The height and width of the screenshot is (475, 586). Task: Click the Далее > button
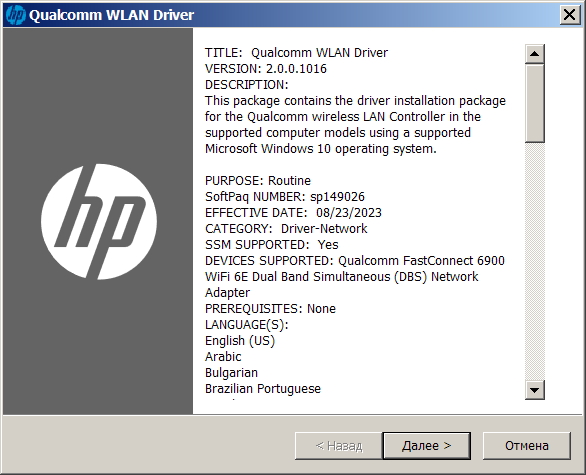pos(426,445)
